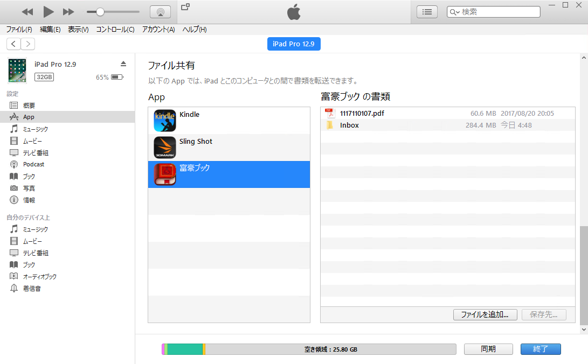Click the ファイルを追加 button
The height and width of the screenshot is (364, 588).
[x=485, y=314]
